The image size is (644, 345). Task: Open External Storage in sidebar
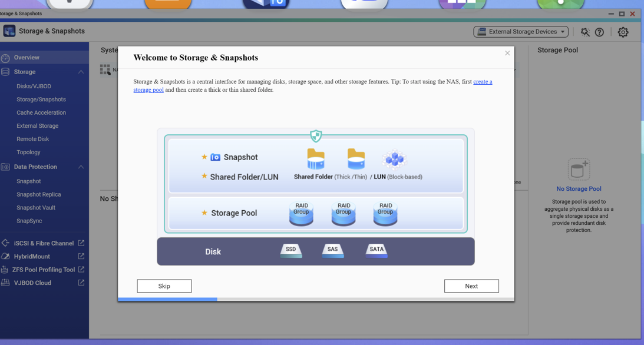click(x=37, y=125)
